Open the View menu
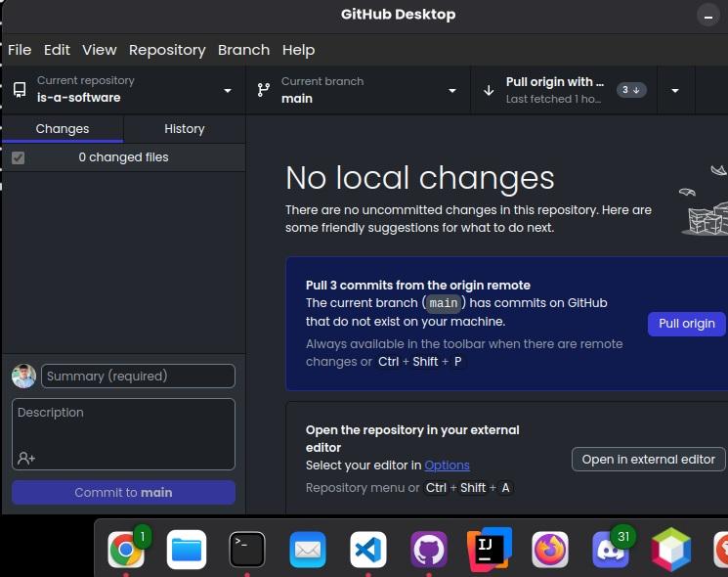Screen dimensions: 728x577 pos(100,50)
